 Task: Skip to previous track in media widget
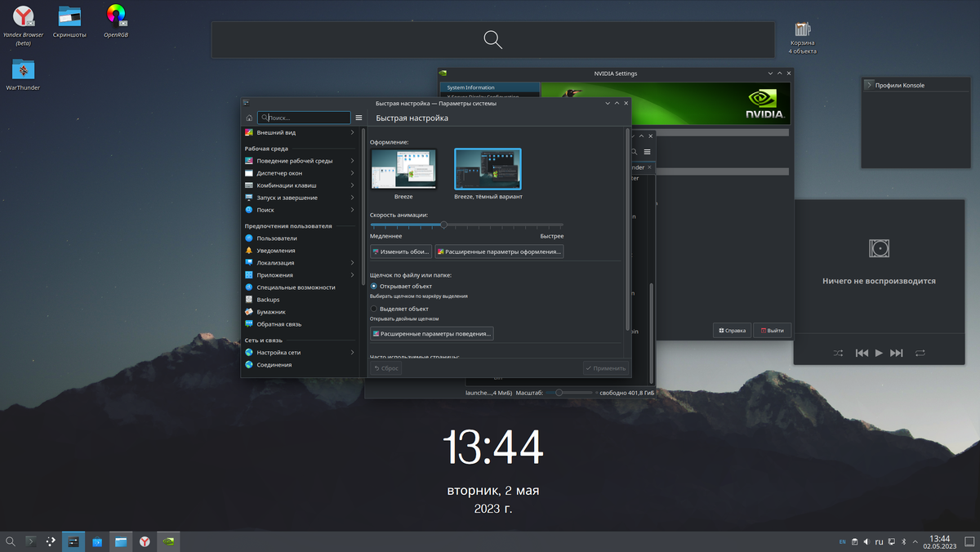tap(862, 353)
